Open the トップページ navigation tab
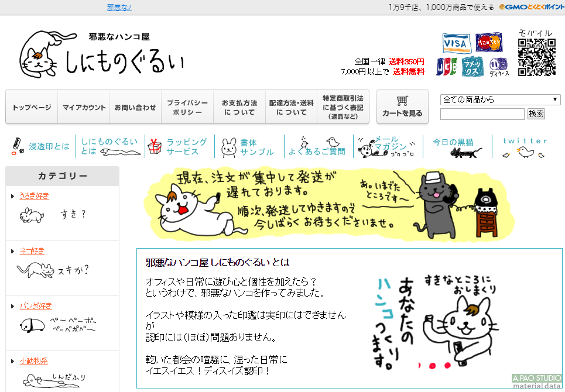 tap(32, 107)
